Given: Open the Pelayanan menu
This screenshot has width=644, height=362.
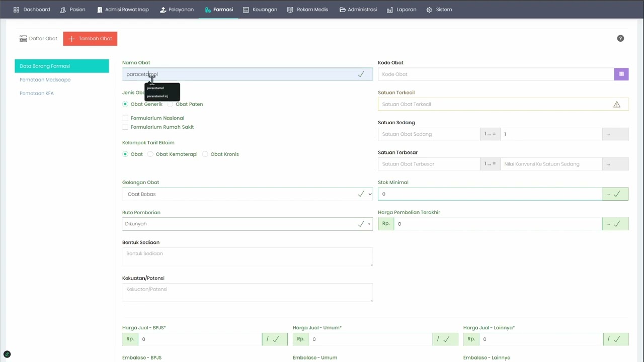Looking at the screenshot, I should click(x=177, y=10).
